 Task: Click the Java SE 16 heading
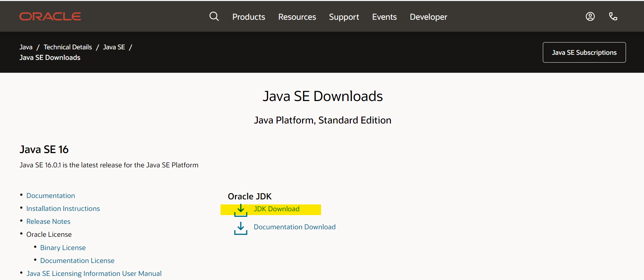click(44, 149)
